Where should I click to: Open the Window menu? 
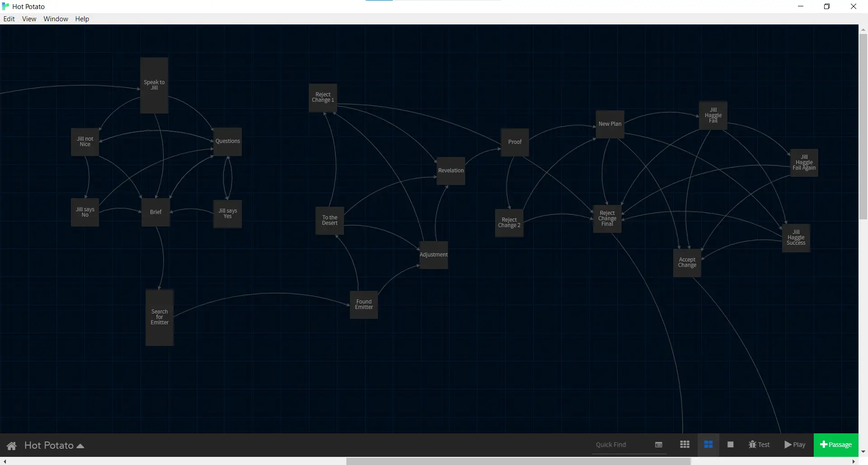click(56, 19)
